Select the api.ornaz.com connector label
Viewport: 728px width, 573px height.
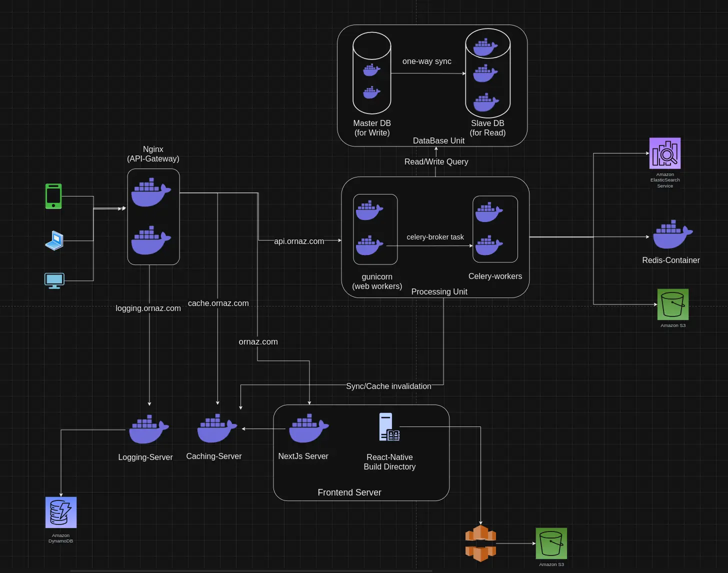[x=299, y=241]
